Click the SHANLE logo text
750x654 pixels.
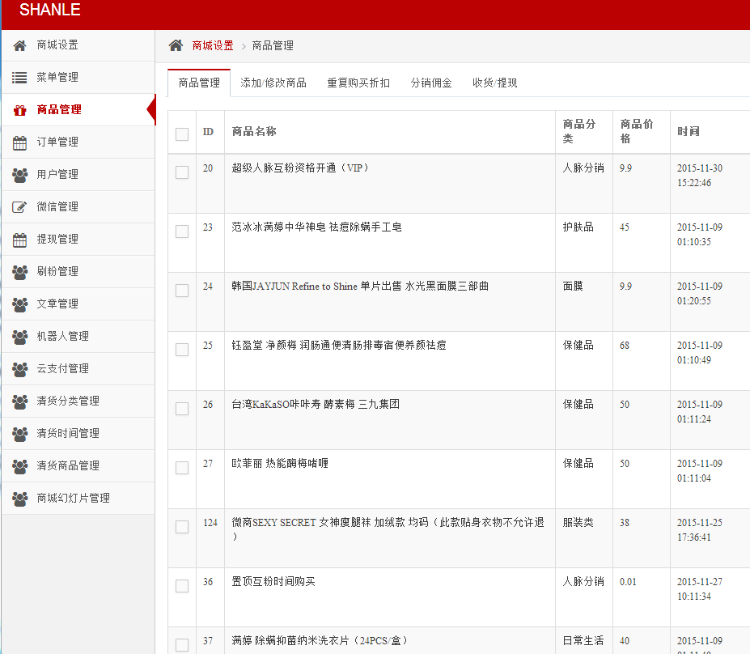[50, 10]
